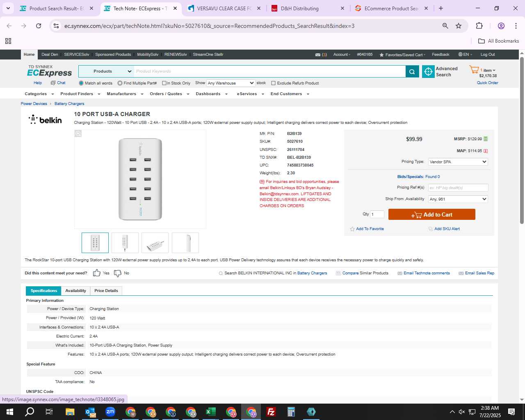Image resolution: width=525 pixels, height=420 pixels.
Task: Open SERVICESolv in top navigation
Action: coord(77,55)
